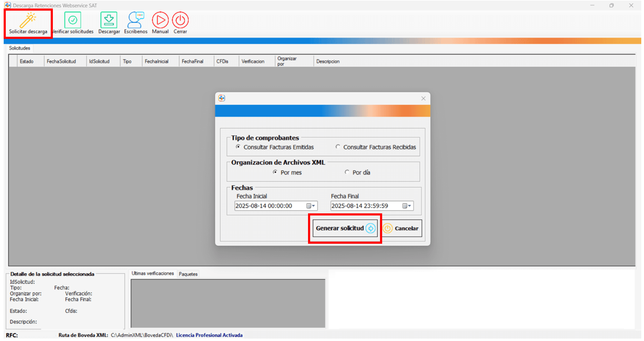Click the FechaInicial column header
This screenshot has height=341, width=644.
coord(161,61)
